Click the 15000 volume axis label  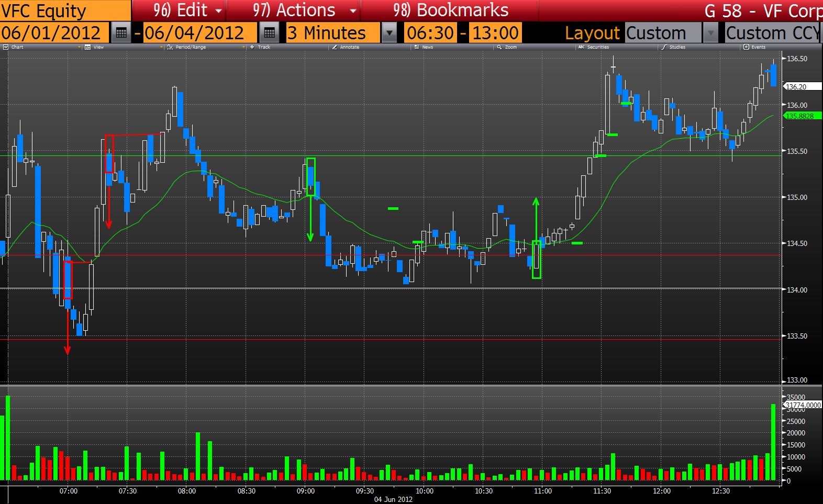point(796,445)
